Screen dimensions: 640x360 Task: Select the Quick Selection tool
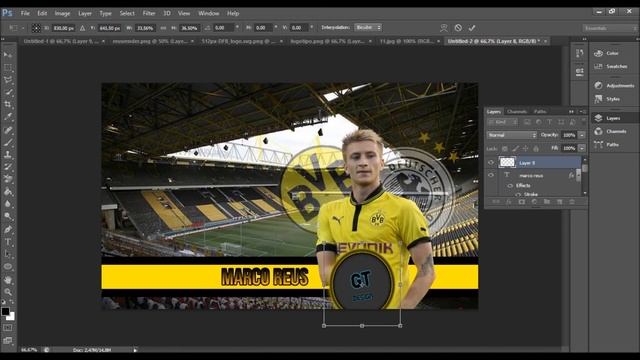[x=8, y=92]
